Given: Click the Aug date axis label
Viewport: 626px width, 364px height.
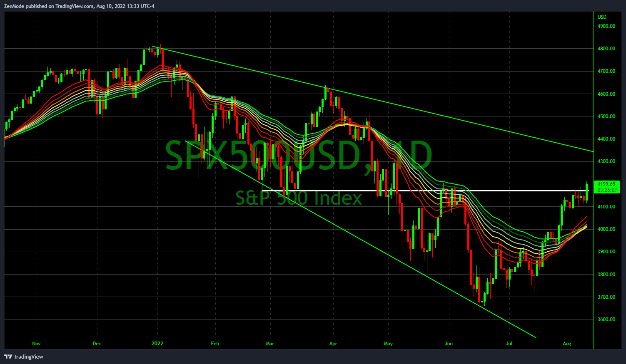Looking at the screenshot, I should click(566, 344).
